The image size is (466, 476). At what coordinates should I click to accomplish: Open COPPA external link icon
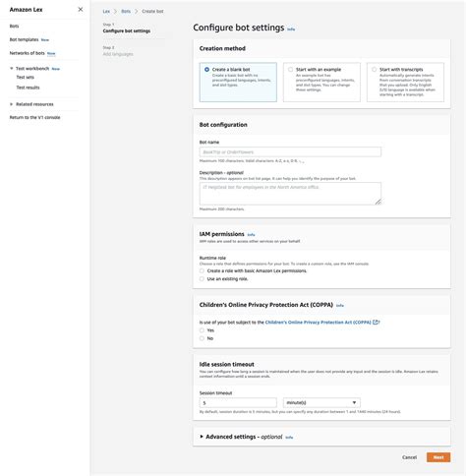[376, 323]
